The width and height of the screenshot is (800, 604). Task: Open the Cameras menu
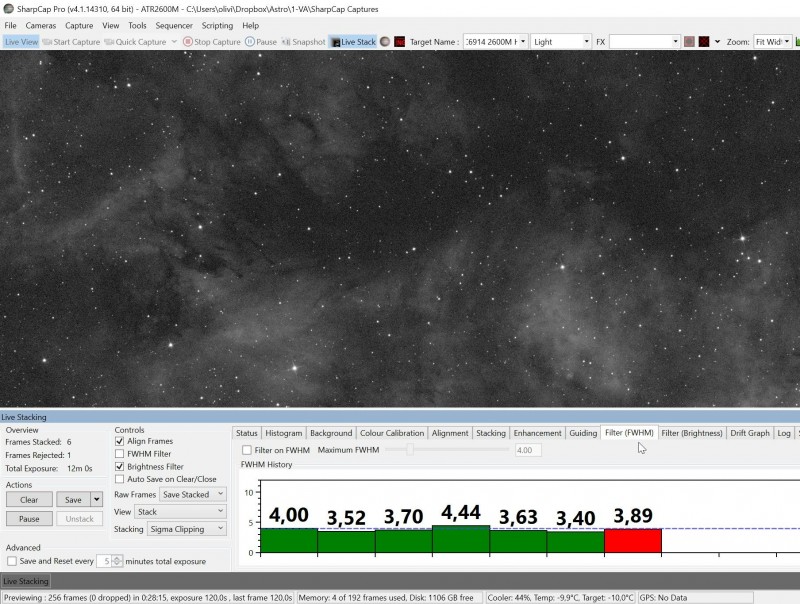click(x=41, y=26)
